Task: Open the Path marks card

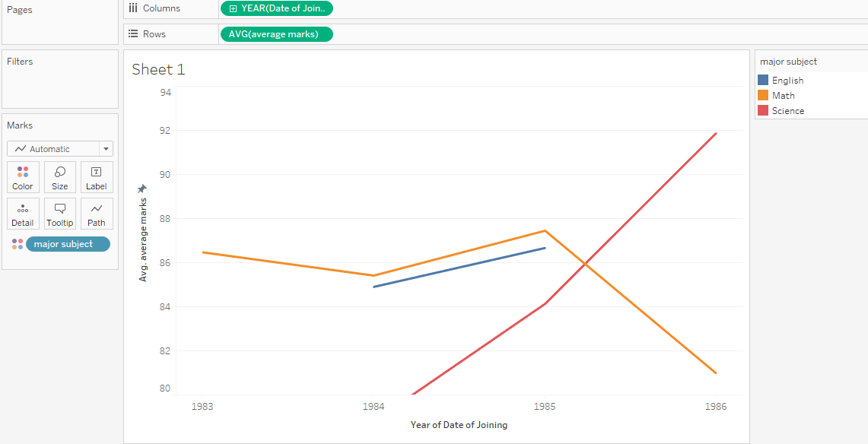Action: (x=97, y=214)
